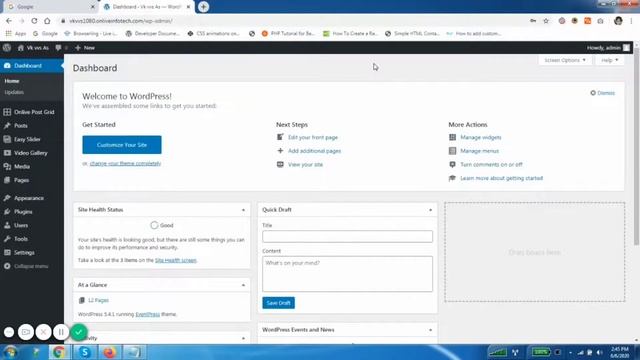The height and width of the screenshot is (360, 640).
Task: Open Skype from taskbar
Action: pos(85,352)
